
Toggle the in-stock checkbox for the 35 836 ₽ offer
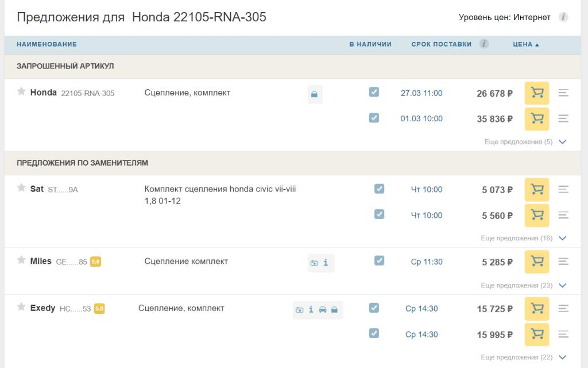tap(374, 118)
